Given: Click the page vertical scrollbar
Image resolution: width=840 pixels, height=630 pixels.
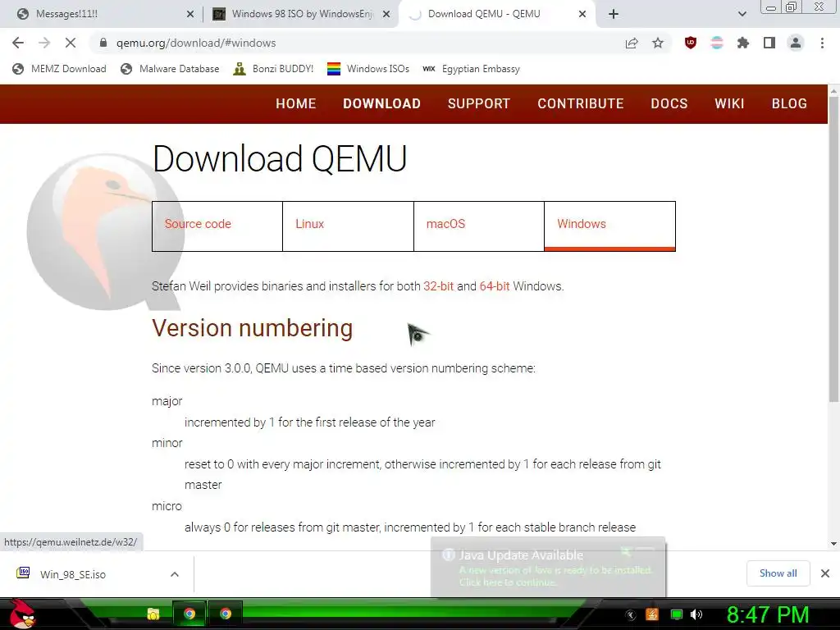Looking at the screenshot, I should click(x=833, y=249).
